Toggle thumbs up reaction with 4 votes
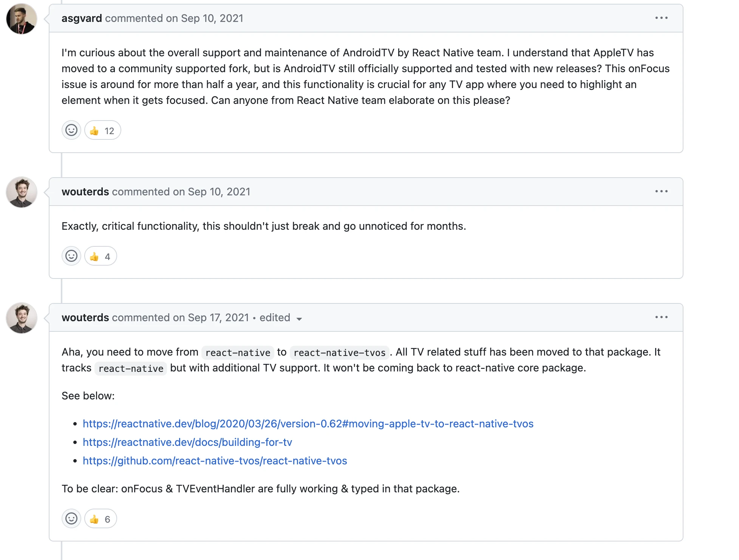This screenshot has width=739, height=560. pyautogui.click(x=100, y=256)
